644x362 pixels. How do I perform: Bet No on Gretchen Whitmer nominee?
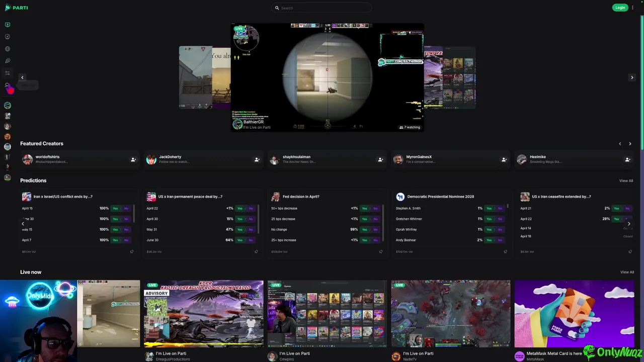click(x=500, y=219)
